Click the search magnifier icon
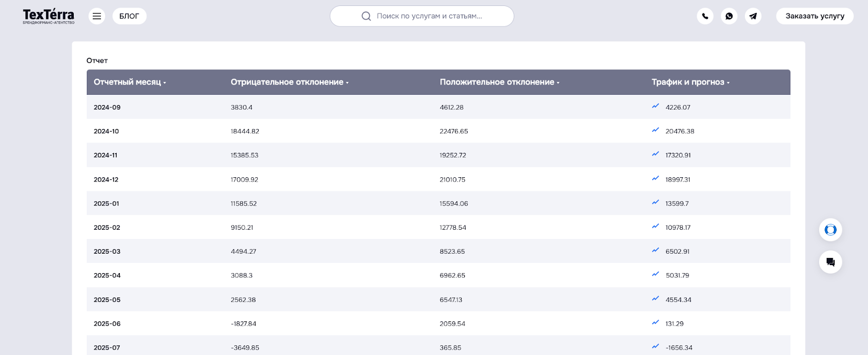The image size is (868, 355). (366, 16)
